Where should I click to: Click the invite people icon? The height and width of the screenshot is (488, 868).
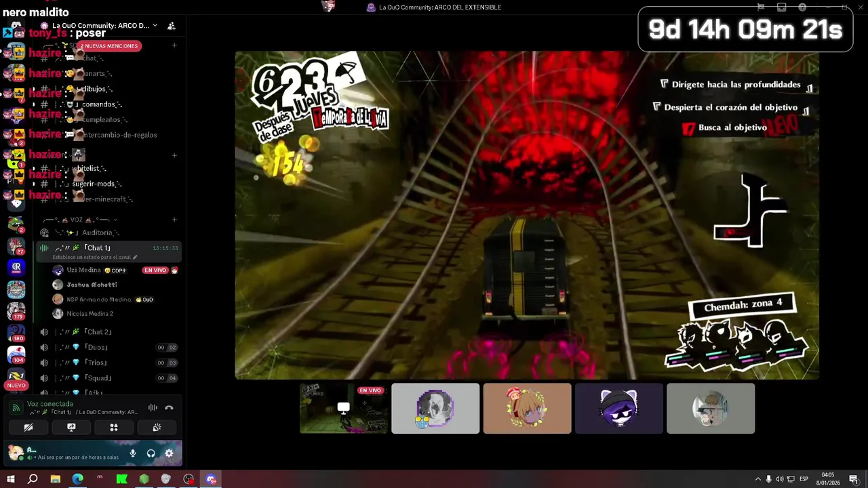pos(172,26)
